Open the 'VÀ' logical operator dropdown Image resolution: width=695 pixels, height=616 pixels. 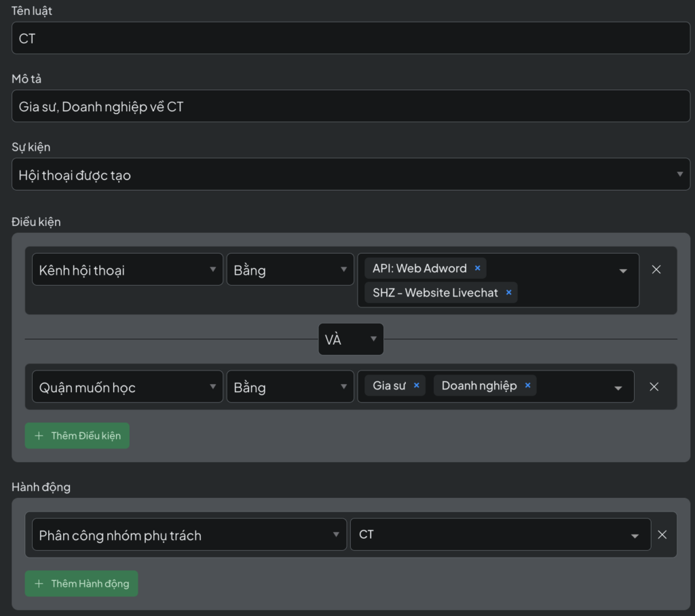351,339
